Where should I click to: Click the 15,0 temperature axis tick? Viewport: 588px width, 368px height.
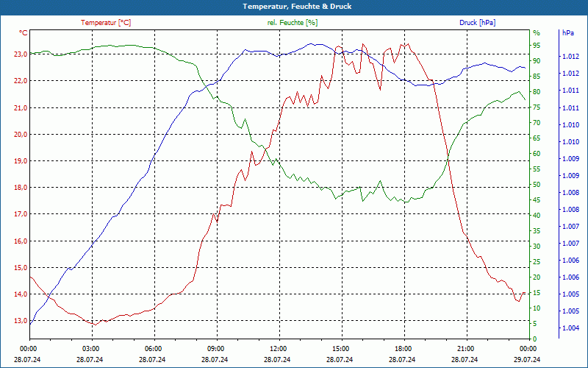point(21,268)
